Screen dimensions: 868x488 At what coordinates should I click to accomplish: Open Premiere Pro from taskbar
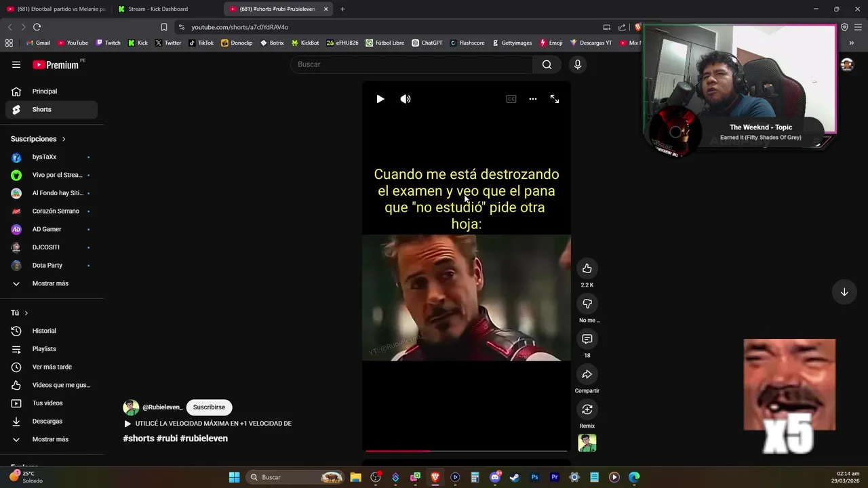554,477
